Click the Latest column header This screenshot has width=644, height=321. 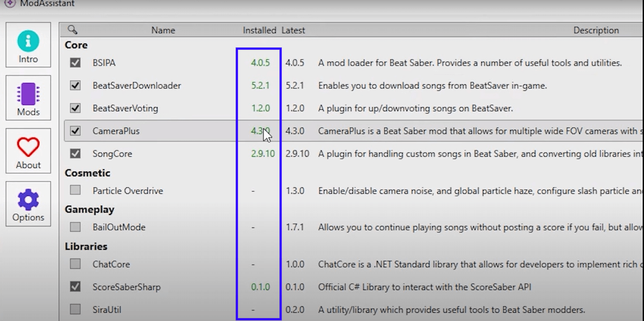tap(293, 30)
